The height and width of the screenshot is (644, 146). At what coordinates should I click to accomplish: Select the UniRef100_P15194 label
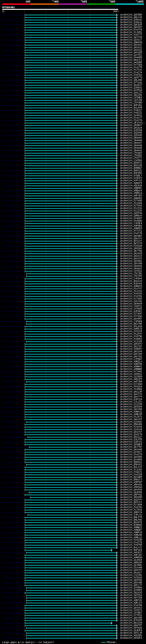pos(131,246)
